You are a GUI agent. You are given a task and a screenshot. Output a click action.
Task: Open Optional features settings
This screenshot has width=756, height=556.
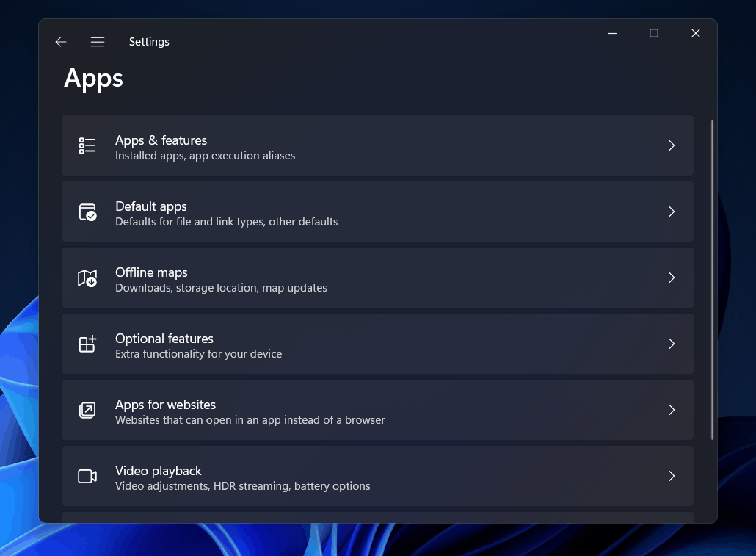378,344
